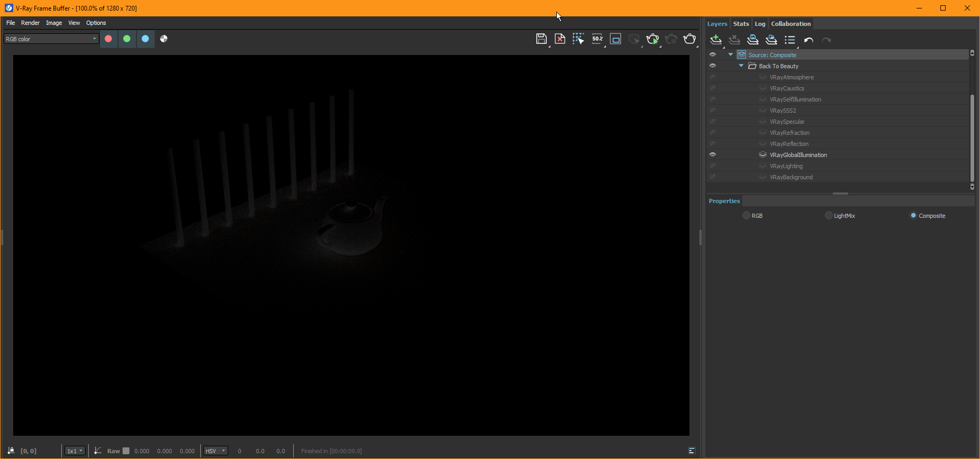The height and width of the screenshot is (459, 980).
Task: Toggle the mono/alpha channel circle icon
Action: click(164, 39)
